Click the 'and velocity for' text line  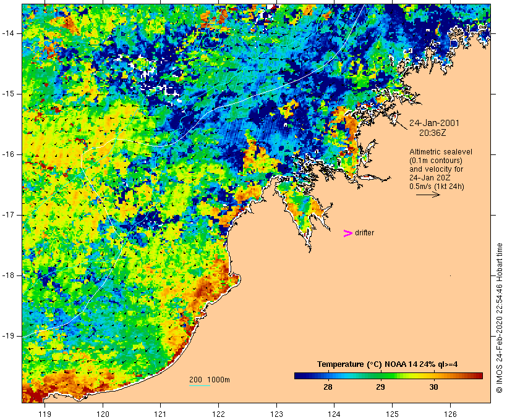click(x=436, y=169)
